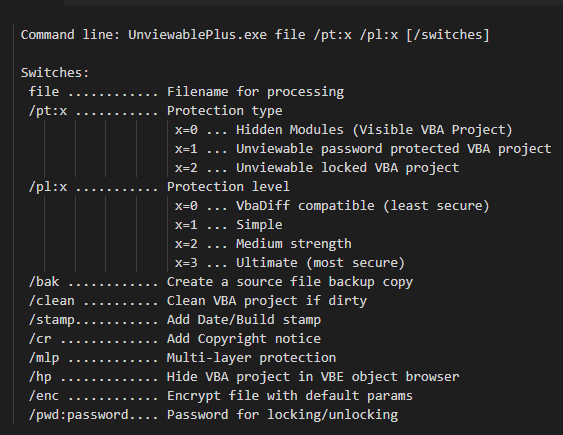Click the '/pt:x' switch name
The width and height of the screenshot is (563, 435).
click(x=48, y=111)
